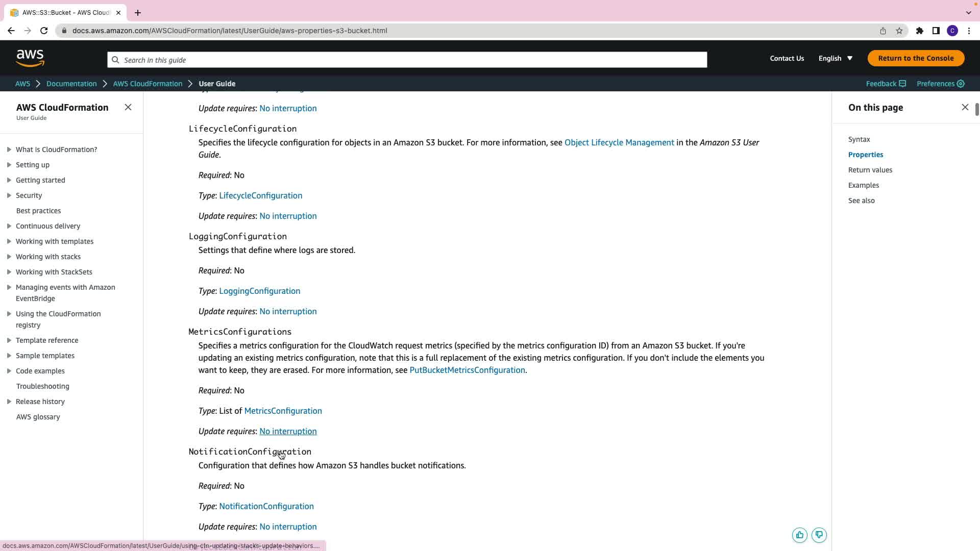The height and width of the screenshot is (551, 980).
Task: Click the thumbs up feedback icon
Action: point(799,535)
